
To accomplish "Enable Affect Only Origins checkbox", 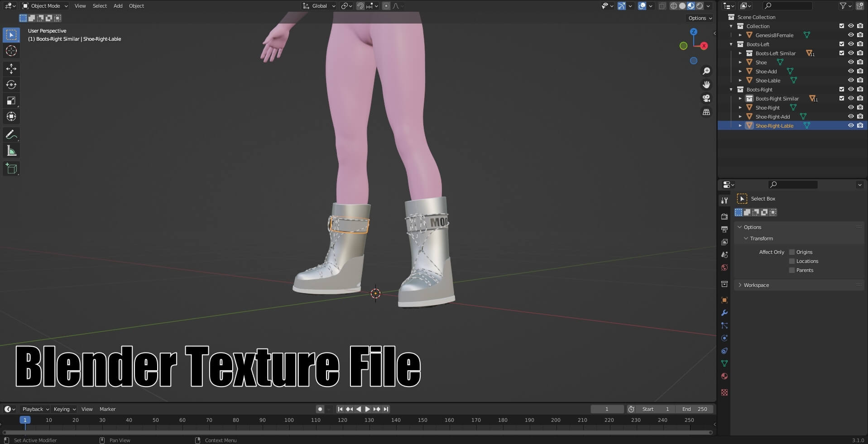I will pyautogui.click(x=792, y=252).
